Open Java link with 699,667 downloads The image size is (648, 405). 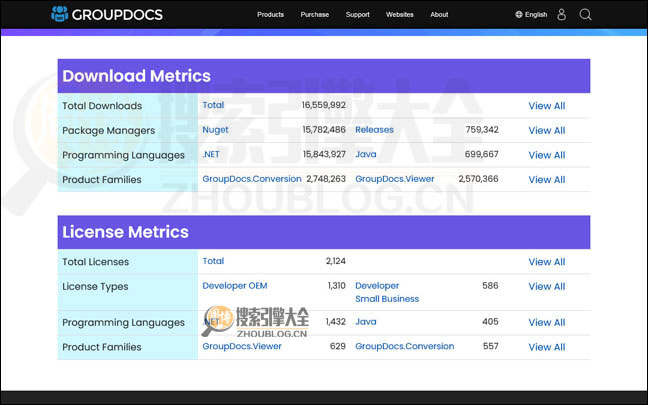coord(366,154)
